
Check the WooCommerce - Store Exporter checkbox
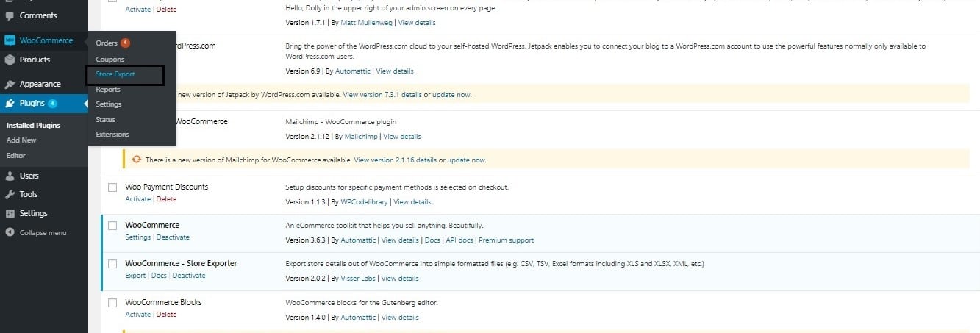tap(112, 264)
